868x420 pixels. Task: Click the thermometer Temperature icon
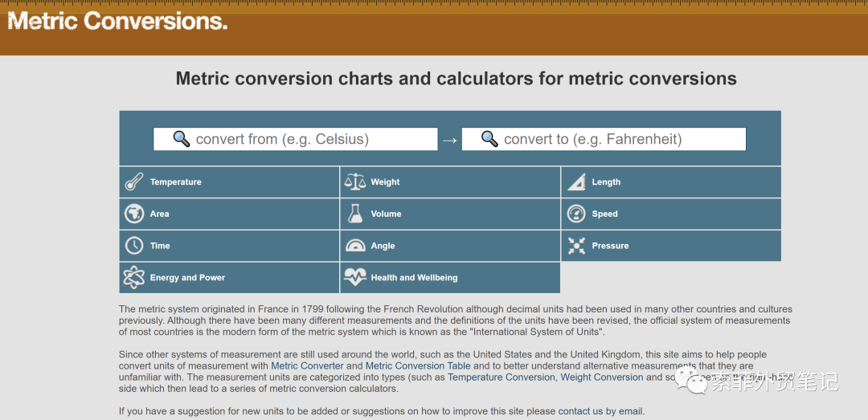134,182
